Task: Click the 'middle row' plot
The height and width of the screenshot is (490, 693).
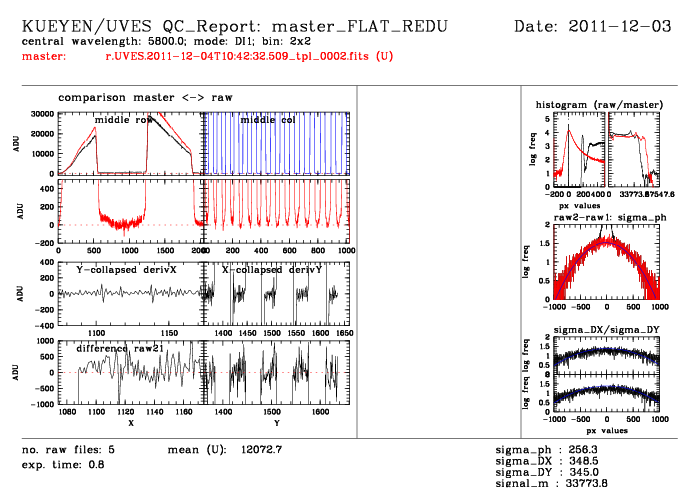Action: 130,143
